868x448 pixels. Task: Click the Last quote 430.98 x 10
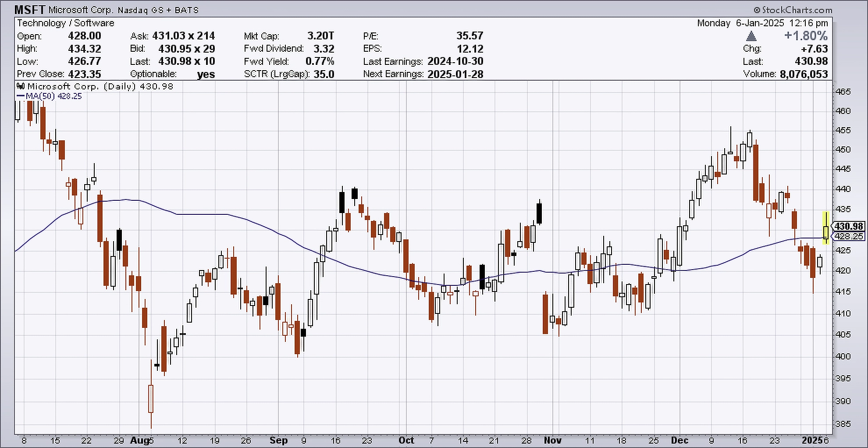pyautogui.click(x=187, y=61)
